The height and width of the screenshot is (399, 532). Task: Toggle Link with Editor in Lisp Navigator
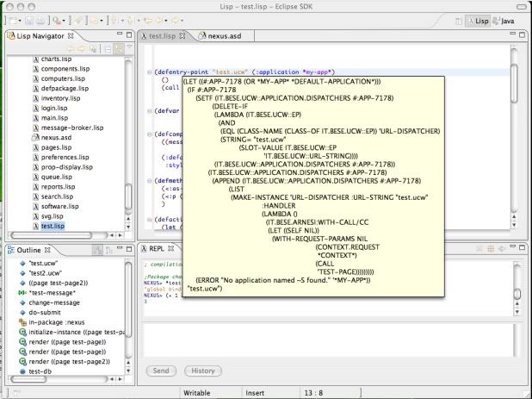point(119,49)
